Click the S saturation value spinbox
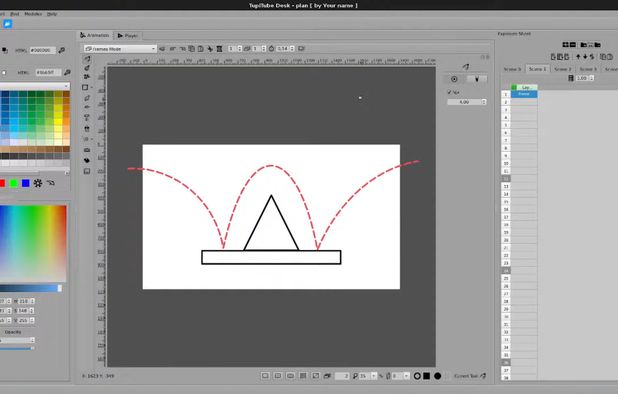This screenshot has width=618, height=394. (26, 311)
